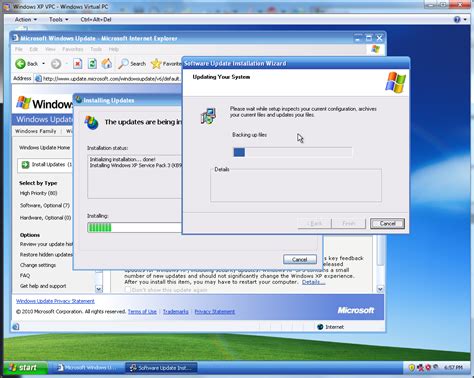Click the IE Forward arrow icon
The height and width of the screenshot is (378, 474).
56,64
